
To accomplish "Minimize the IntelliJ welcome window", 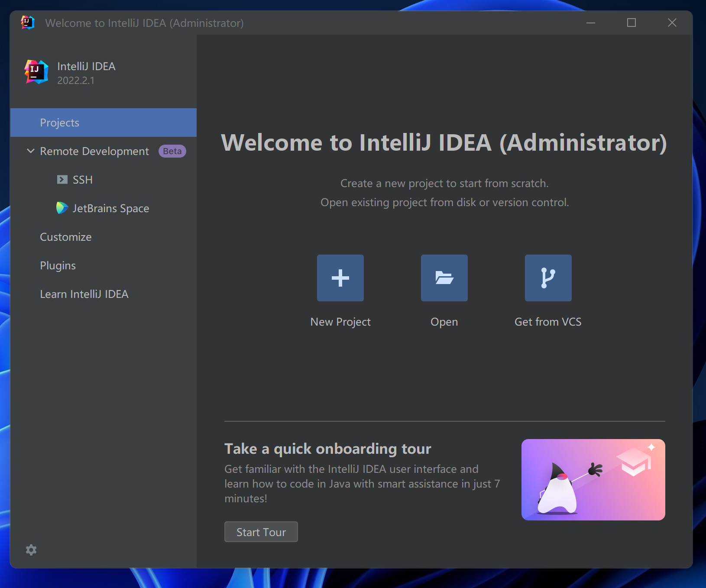I will tap(591, 23).
